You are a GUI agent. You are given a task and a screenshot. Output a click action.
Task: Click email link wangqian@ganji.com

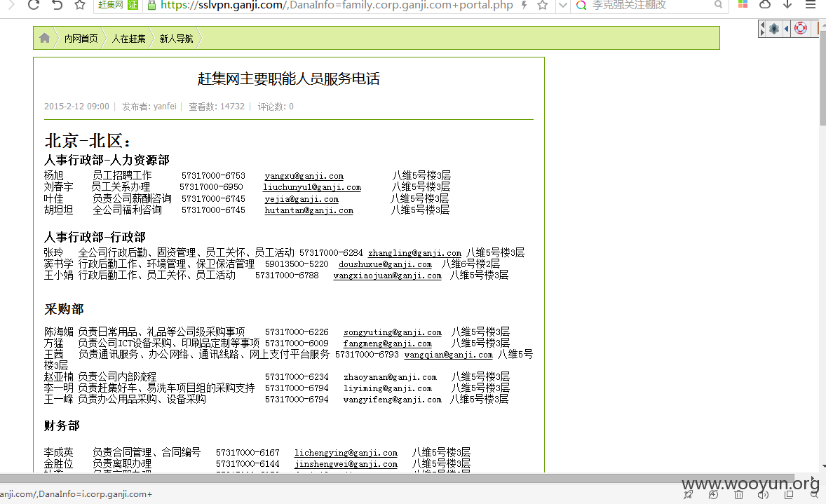448,355
